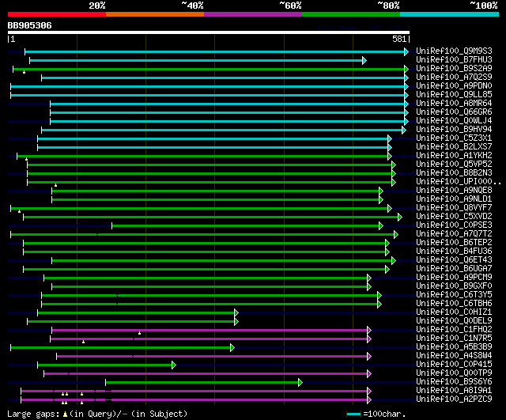Image resolution: width=506 pixels, height=420 pixels.
Task: Select UniRef100_Q0DEL9 label
Action: 454,321
